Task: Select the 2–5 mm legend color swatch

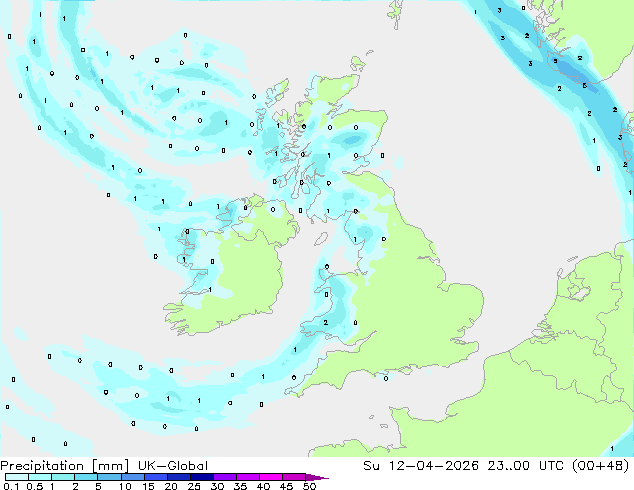Action: [86, 477]
